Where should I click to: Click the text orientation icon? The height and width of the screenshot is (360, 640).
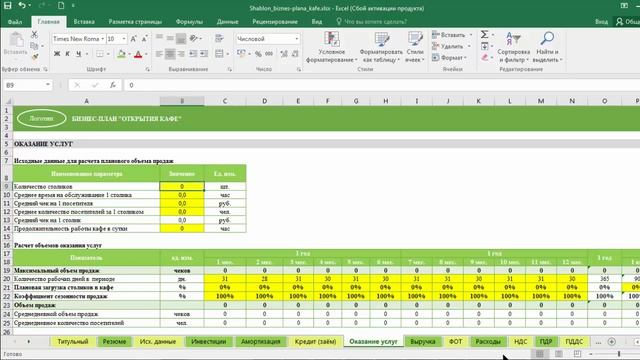193,38
